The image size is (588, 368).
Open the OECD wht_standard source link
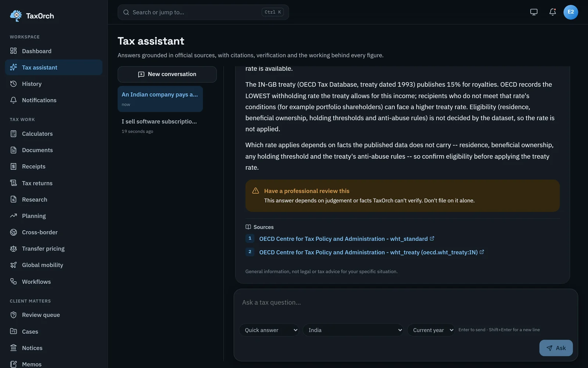[347, 239]
